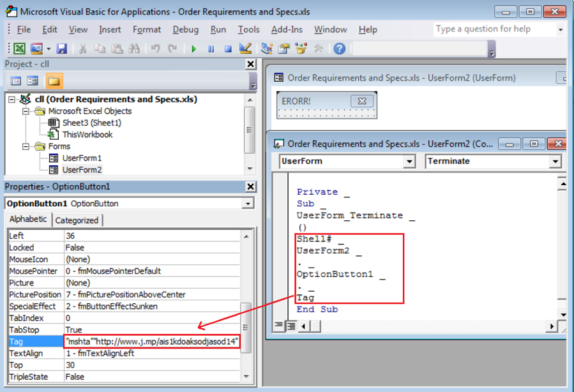Open the Help menu
The width and height of the screenshot is (574, 392).
click(x=368, y=29)
